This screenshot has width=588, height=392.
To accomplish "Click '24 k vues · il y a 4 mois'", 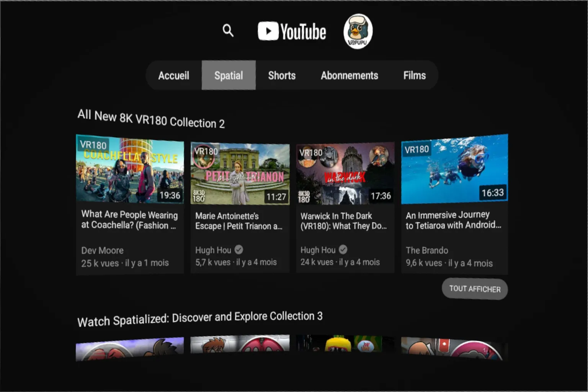I will click(x=340, y=262).
